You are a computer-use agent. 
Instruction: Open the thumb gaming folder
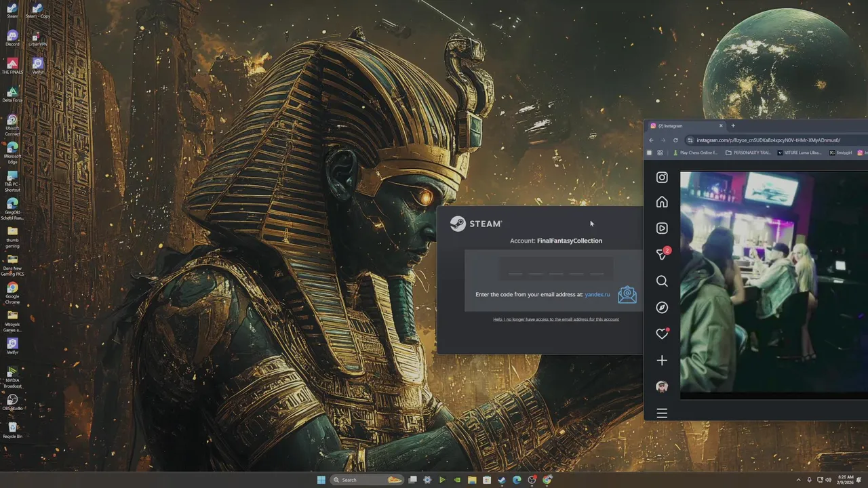12,237
